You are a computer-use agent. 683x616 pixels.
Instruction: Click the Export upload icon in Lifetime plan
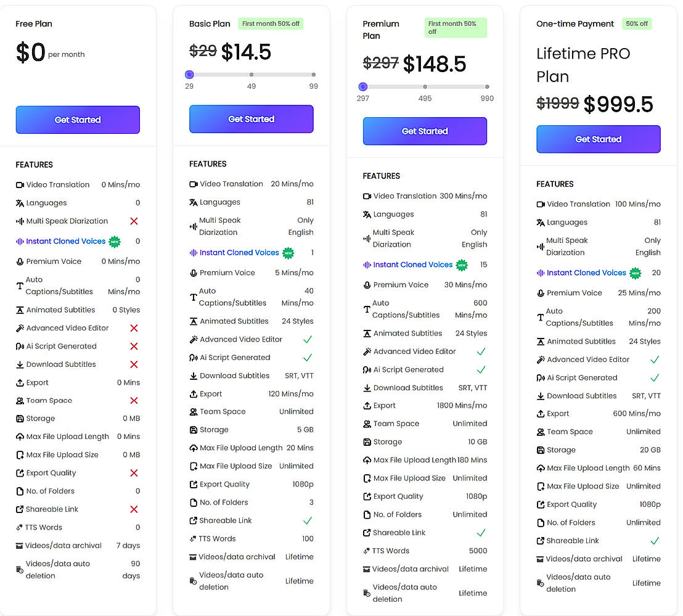(541, 414)
